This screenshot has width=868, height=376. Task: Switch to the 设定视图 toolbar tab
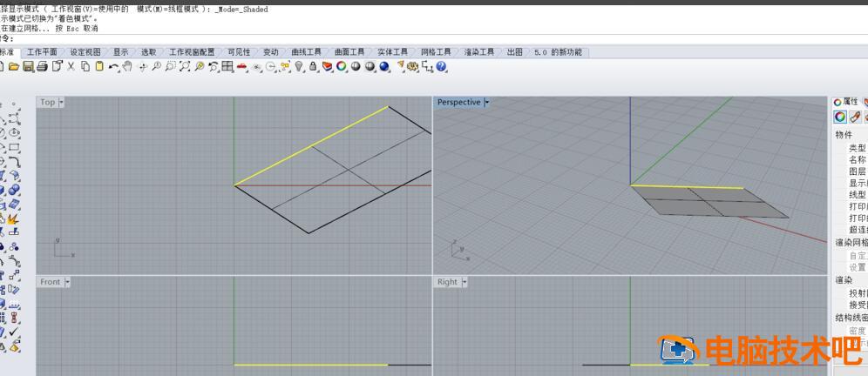[85, 52]
